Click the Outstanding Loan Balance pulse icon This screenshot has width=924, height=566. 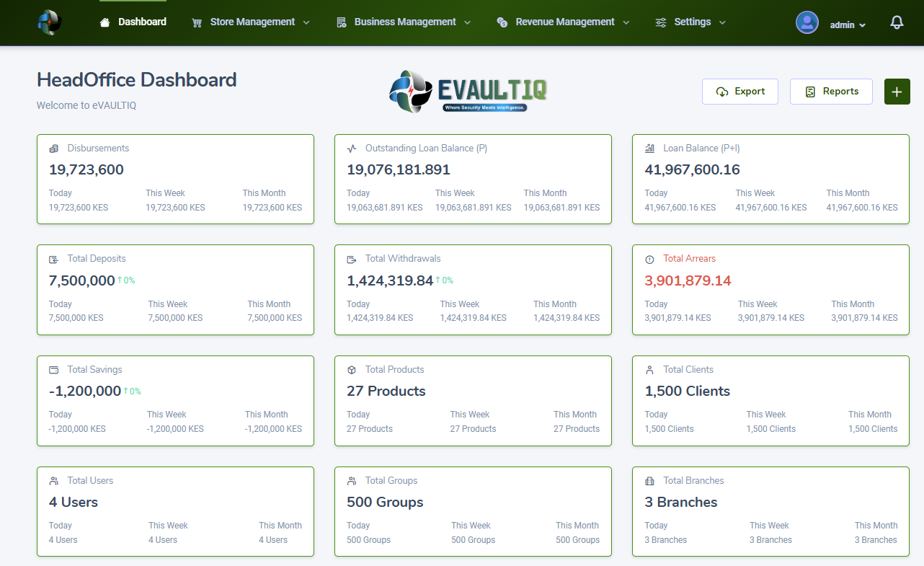pos(351,148)
